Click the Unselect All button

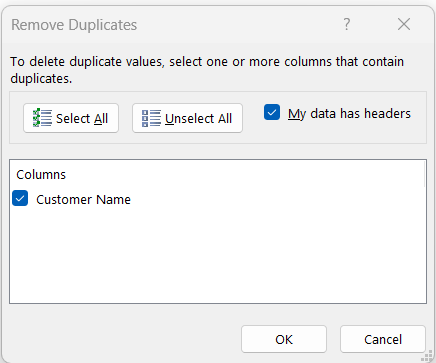pyautogui.click(x=187, y=118)
